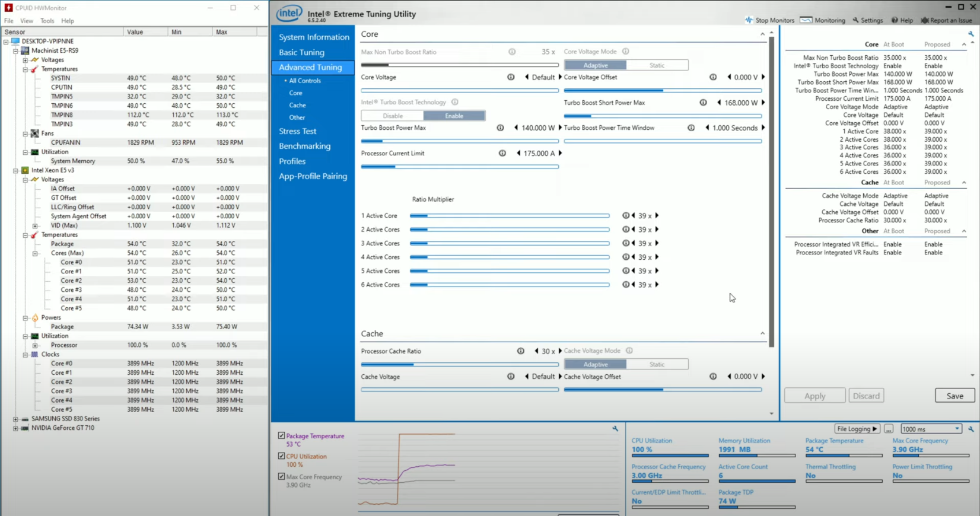
Task: Open System Information in Intel XTU sidebar
Action: point(314,37)
